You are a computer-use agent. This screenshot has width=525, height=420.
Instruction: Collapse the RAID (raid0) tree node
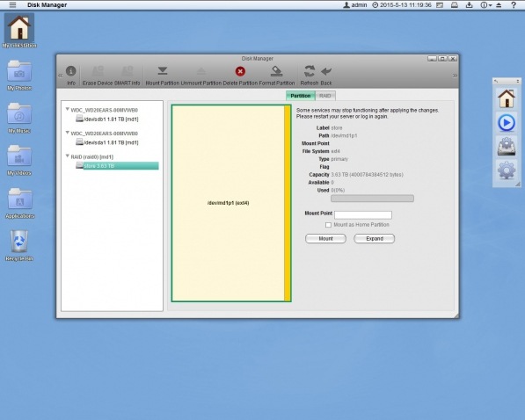(x=68, y=156)
